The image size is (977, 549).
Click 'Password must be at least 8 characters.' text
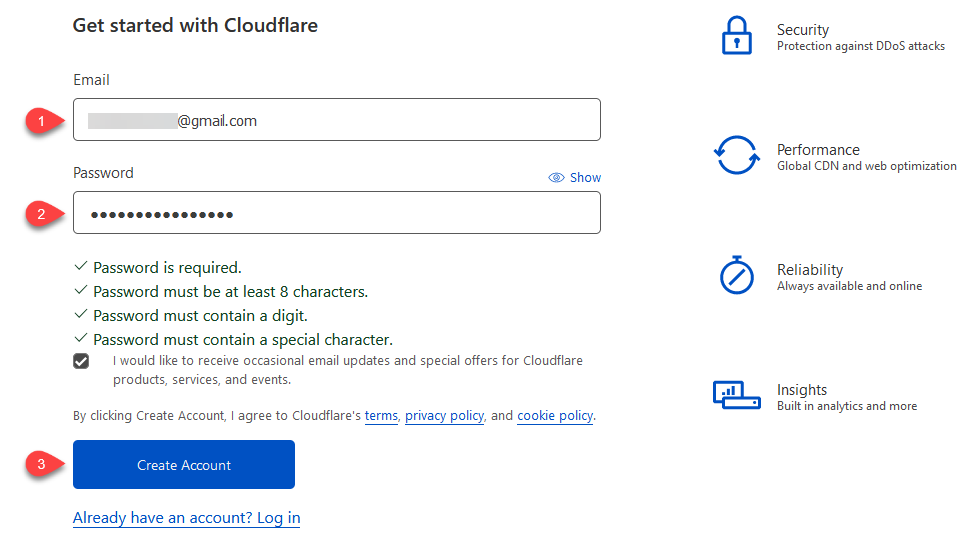point(231,292)
